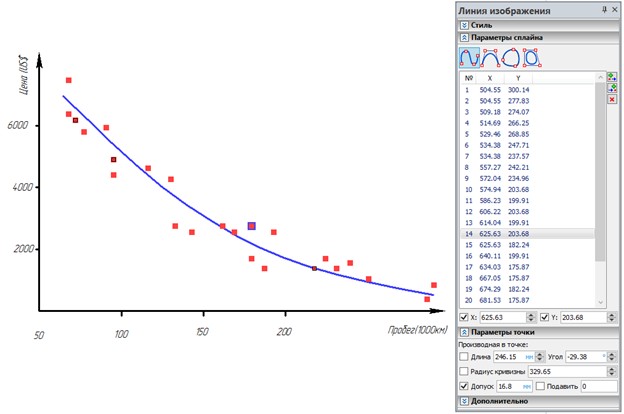The height and width of the screenshot is (414, 624).
Task: Click the second insert point icon
Action: point(612,88)
